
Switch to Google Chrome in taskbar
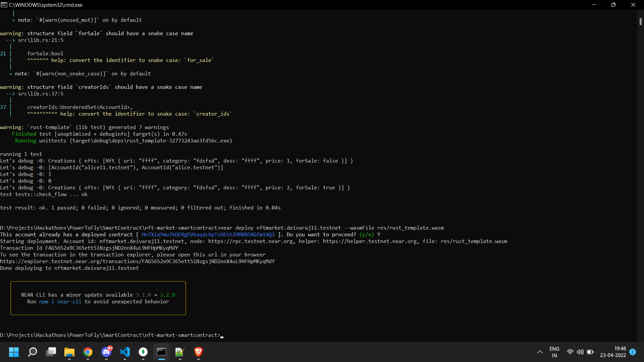pyautogui.click(x=88, y=352)
